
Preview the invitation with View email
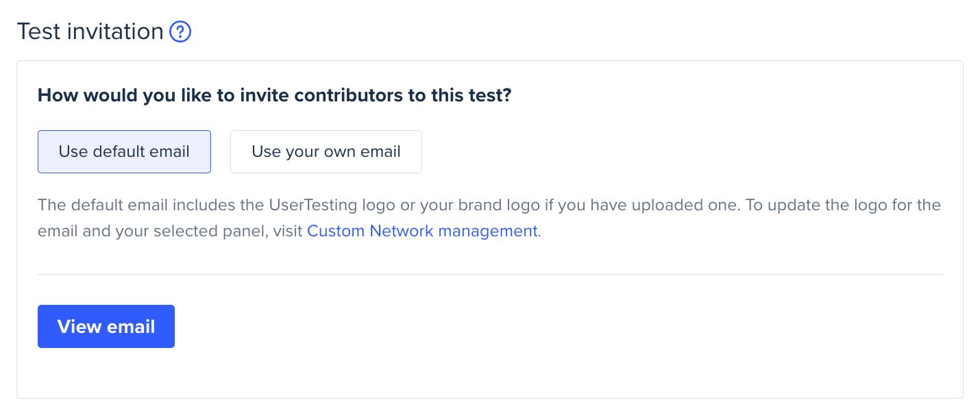(106, 326)
